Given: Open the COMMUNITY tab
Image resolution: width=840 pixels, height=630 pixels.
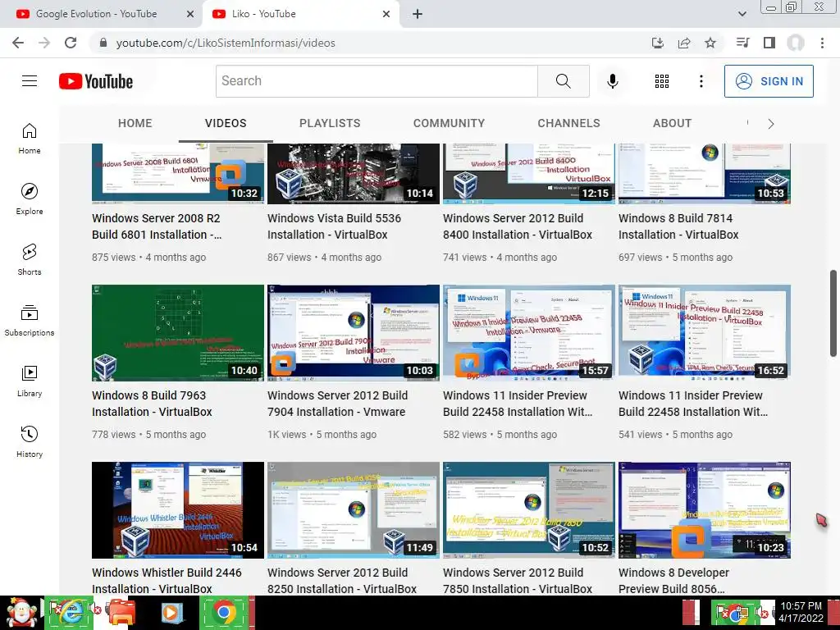Looking at the screenshot, I should 449,123.
